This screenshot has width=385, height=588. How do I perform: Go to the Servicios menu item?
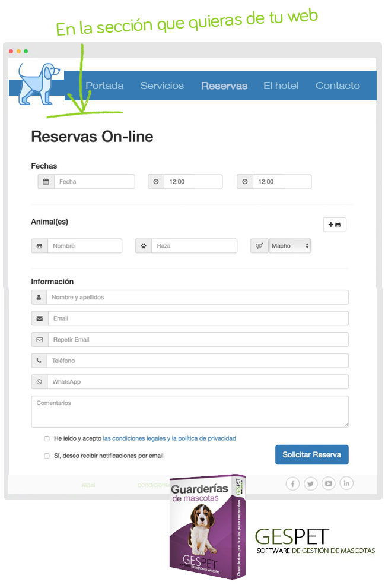(x=162, y=86)
